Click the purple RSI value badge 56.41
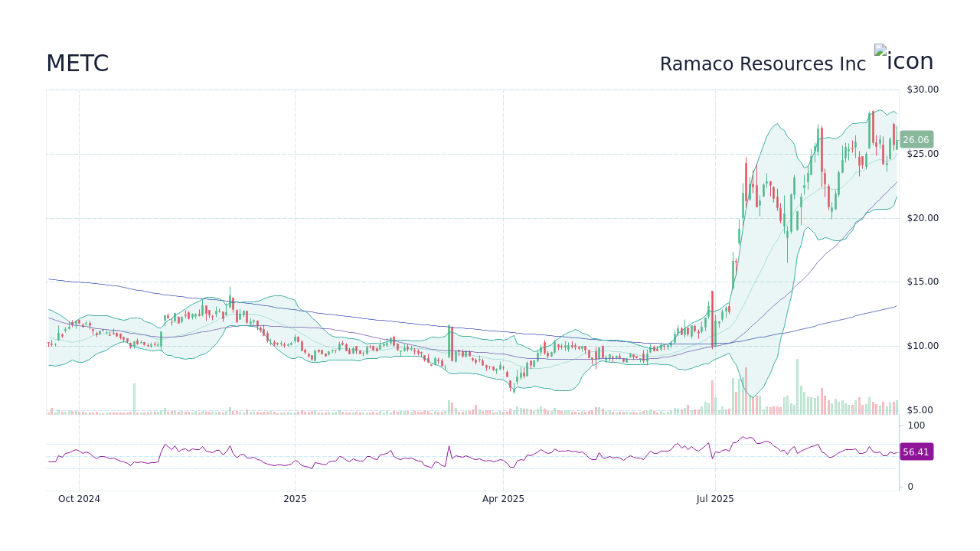The width and height of the screenshot is (980, 551). 916,452
